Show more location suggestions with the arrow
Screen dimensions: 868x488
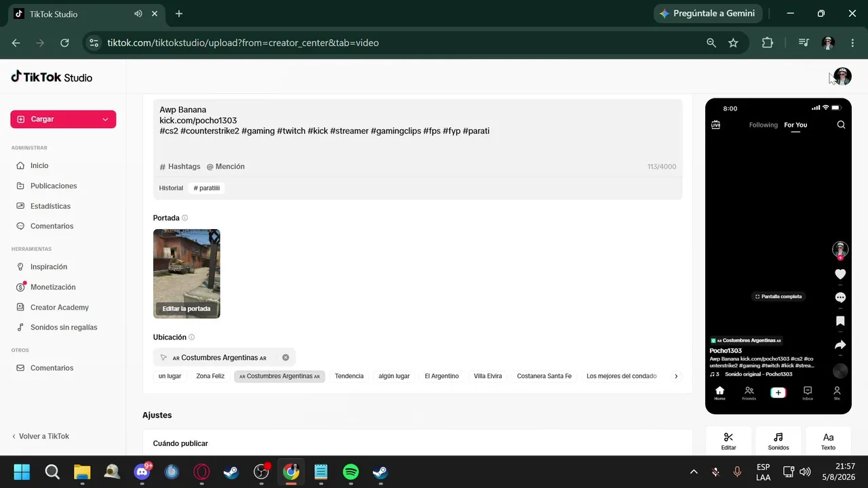[676, 376]
